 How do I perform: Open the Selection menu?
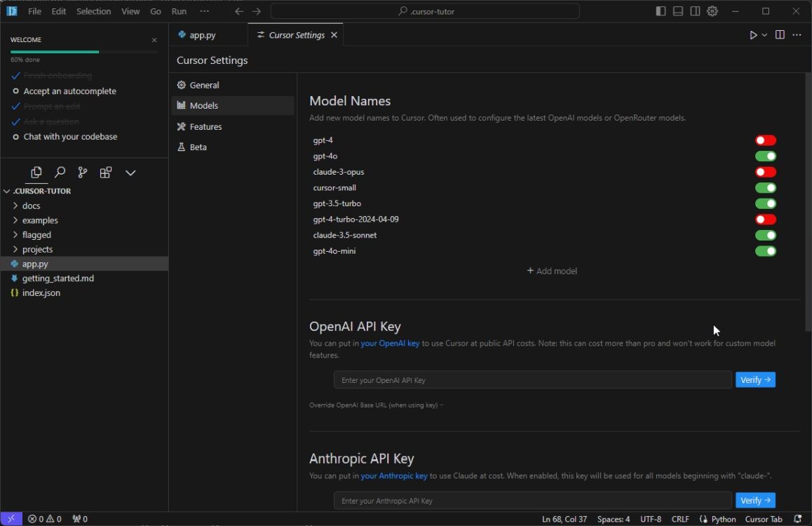[93, 11]
